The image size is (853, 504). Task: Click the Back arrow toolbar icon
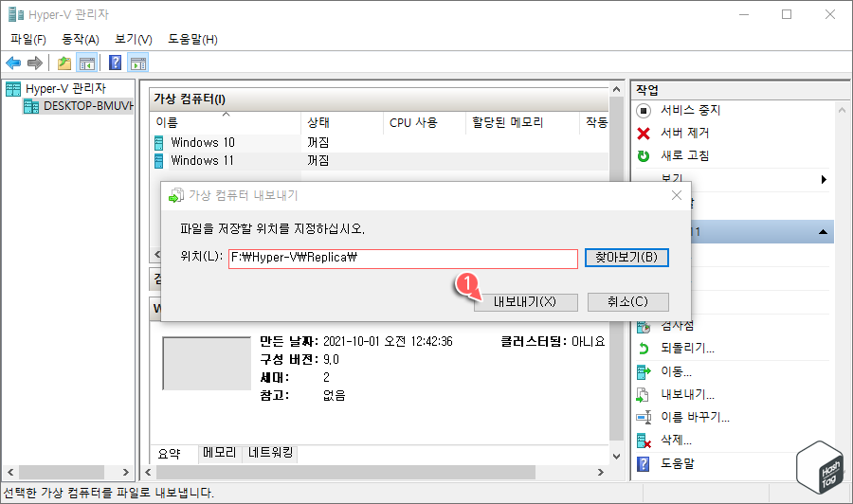click(13, 63)
